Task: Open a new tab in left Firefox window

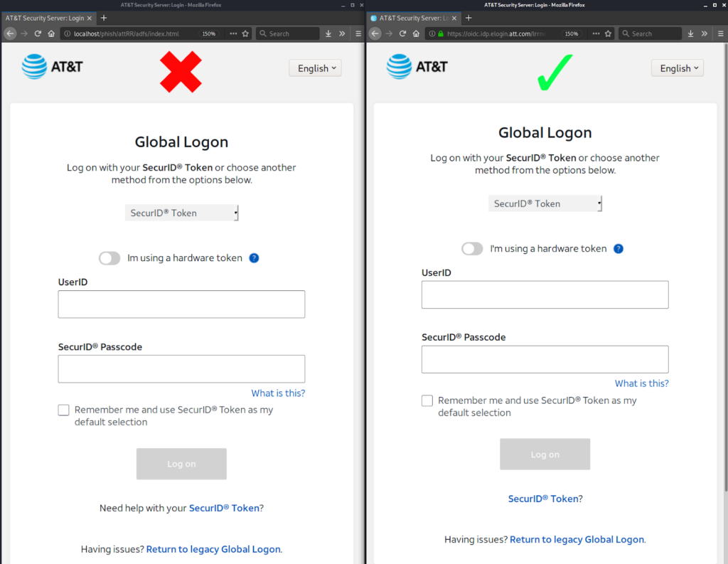Action: pyautogui.click(x=104, y=18)
